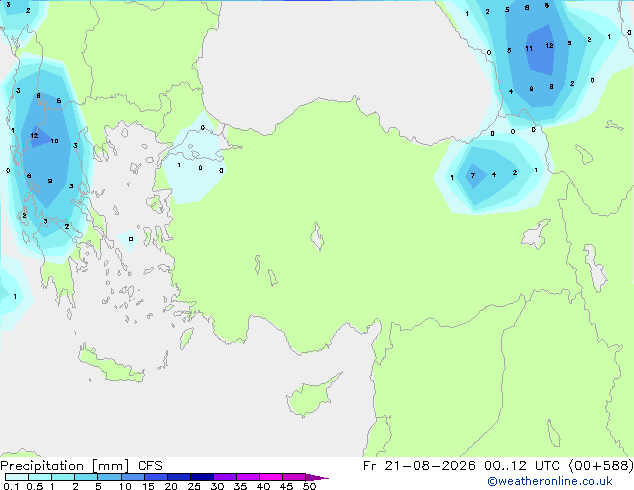Click the "25" legend scale label
Viewport: 634px width, 490px height.
coord(194,486)
